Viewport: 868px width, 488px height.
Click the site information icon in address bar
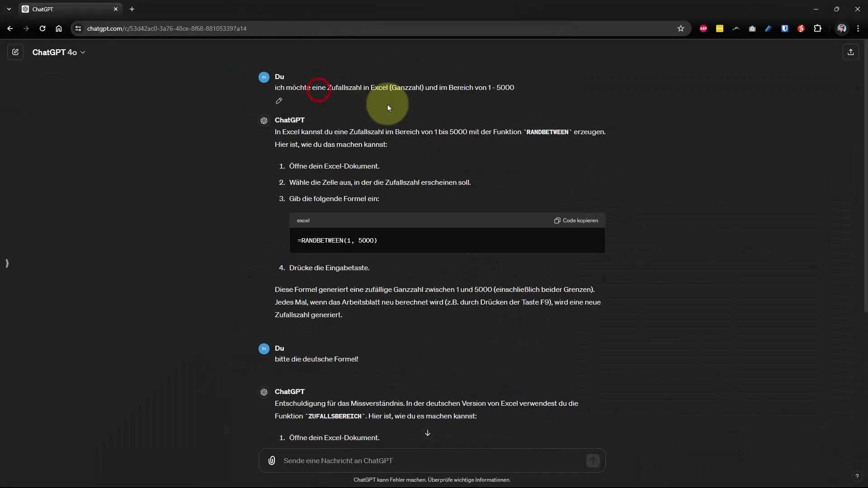(78, 28)
